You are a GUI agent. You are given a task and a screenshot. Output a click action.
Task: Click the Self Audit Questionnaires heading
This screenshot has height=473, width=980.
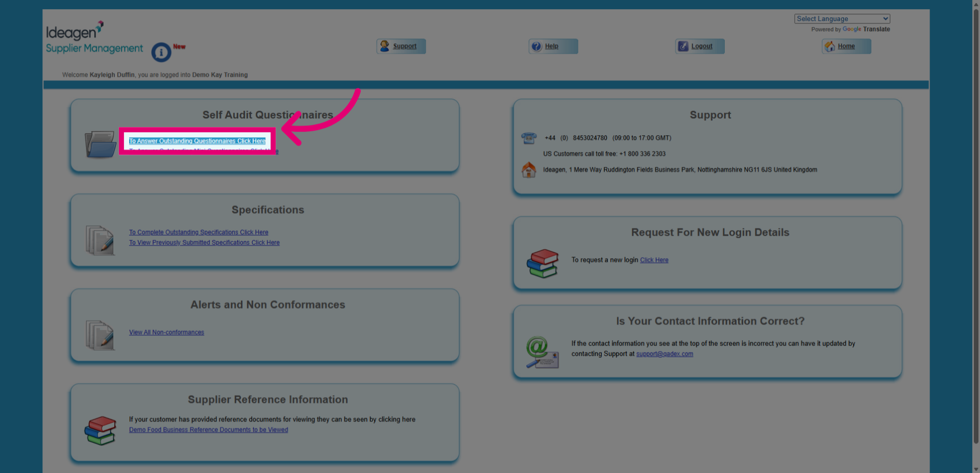click(x=267, y=115)
